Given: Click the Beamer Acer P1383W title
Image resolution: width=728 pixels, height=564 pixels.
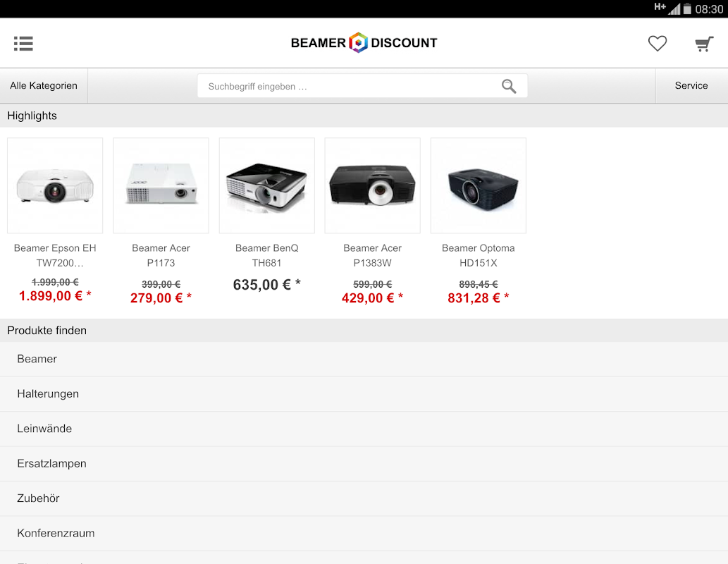Looking at the screenshot, I should click(372, 255).
